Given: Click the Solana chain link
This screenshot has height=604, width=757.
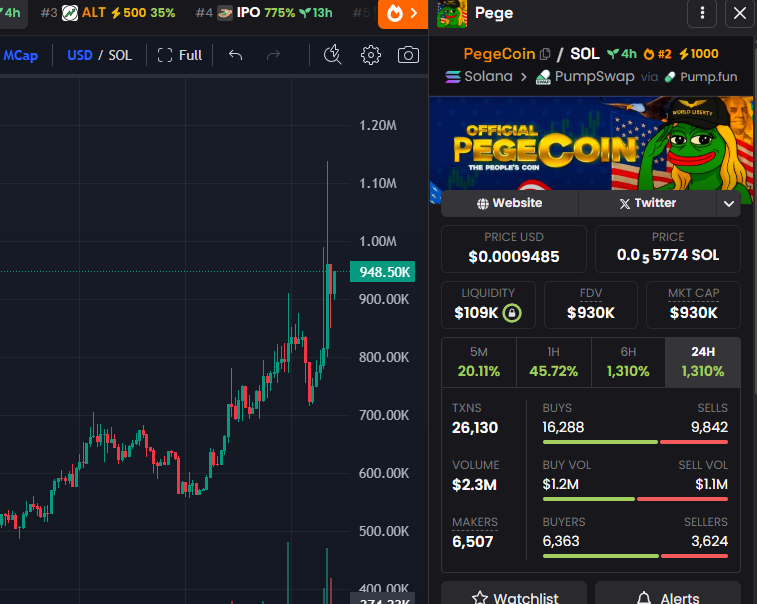Looking at the screenshot, I should [478, 76].
